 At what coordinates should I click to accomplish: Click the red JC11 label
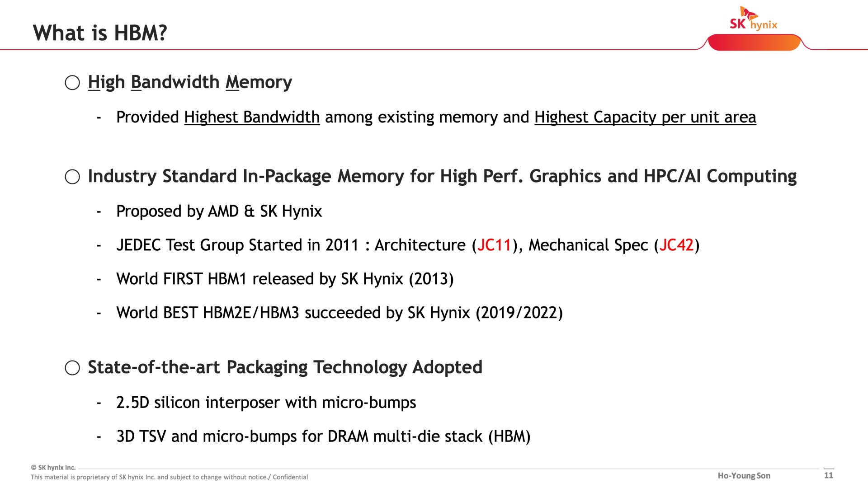point(494,245)
